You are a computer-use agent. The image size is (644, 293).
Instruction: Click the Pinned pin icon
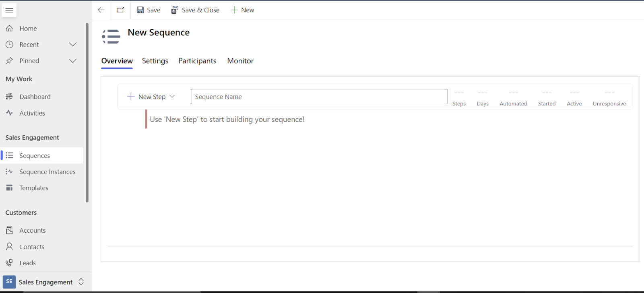pos(9,61)
